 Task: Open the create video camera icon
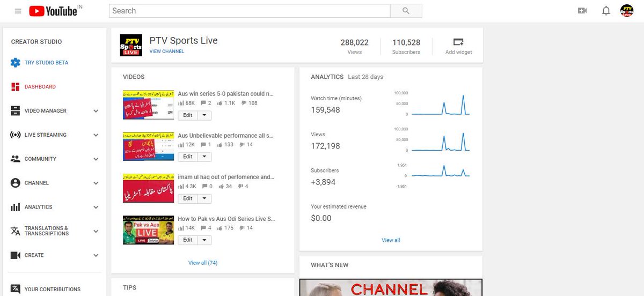pyautogui.click(x=582, y=11)
